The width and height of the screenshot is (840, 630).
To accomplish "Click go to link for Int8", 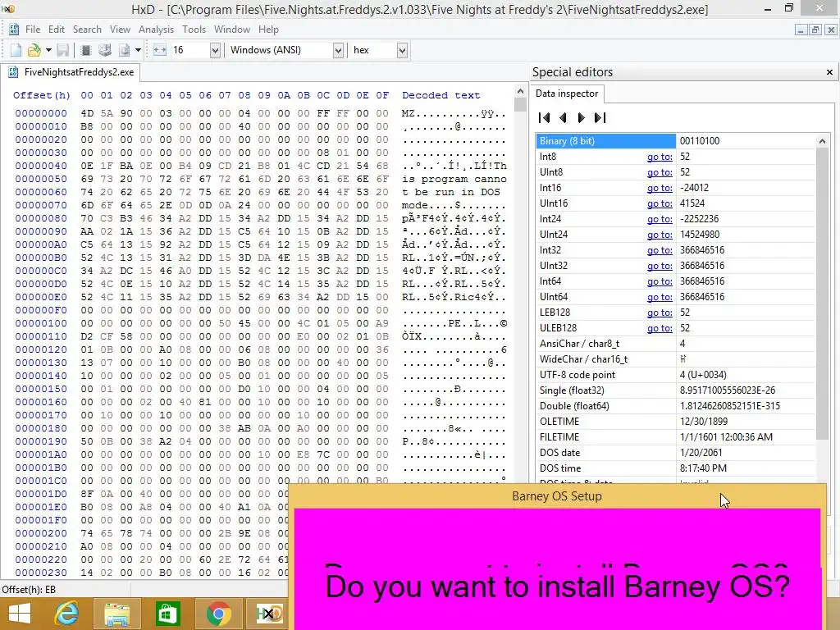I will click(x=660, y=157).
